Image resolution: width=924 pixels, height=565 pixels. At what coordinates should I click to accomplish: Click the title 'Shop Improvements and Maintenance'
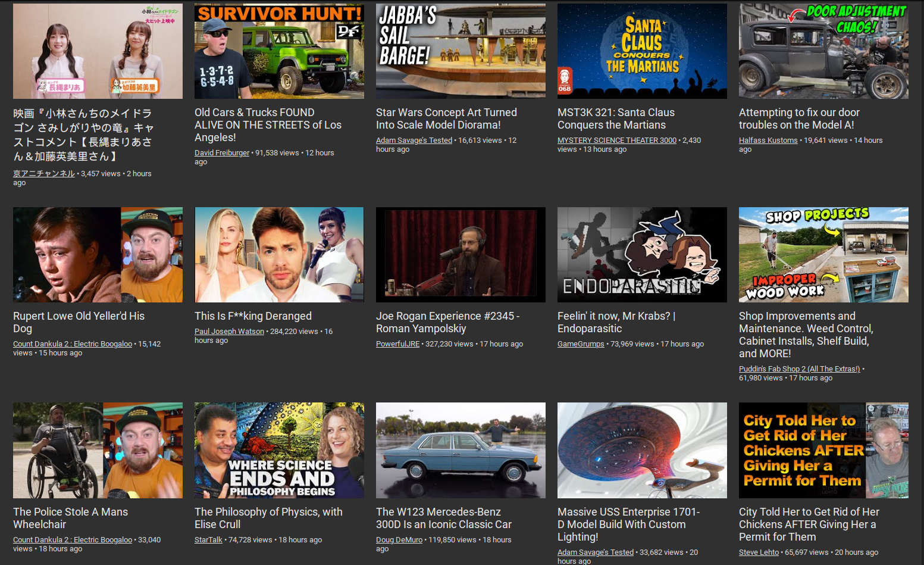[x=806, y=335]
